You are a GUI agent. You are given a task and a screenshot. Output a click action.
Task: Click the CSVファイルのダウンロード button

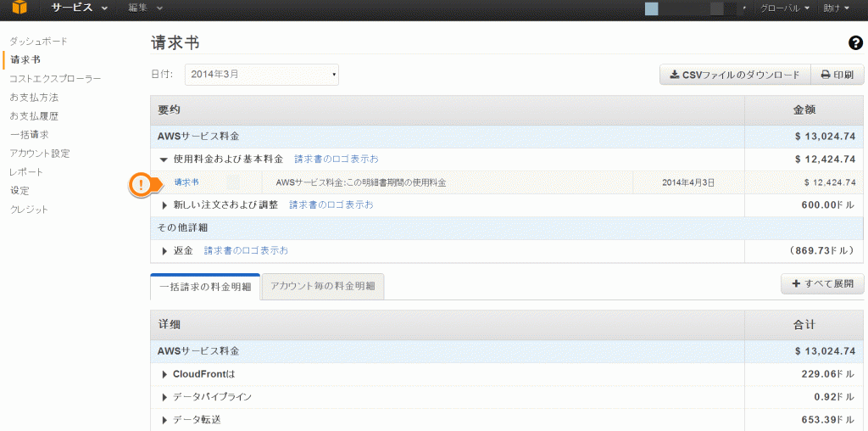(x=735, y=75)
